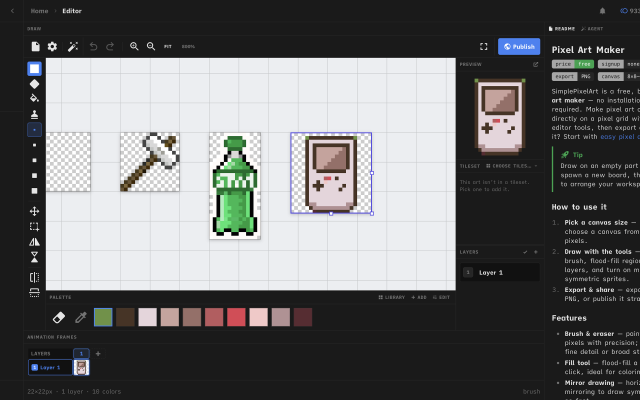Toggle horizontal-axis mirror drawing
The height and width of the screenshot is (400, 640).
[x=34, y=292]
